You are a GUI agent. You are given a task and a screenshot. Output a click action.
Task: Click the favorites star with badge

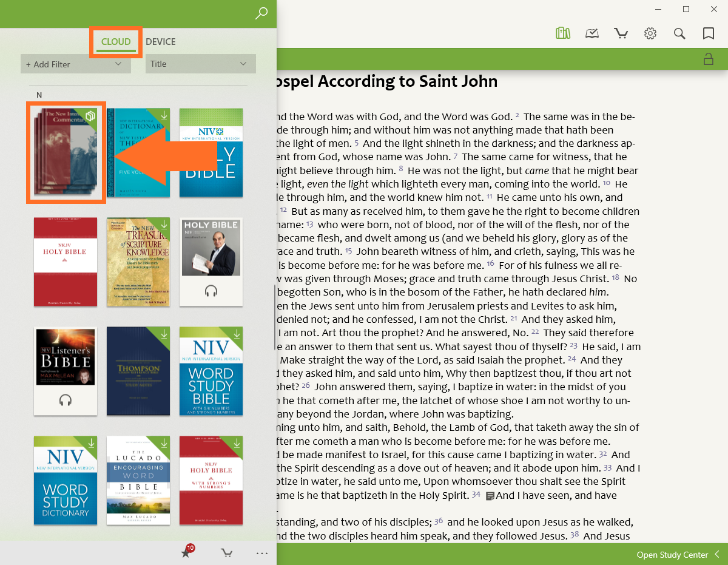click(x=186, y=552)
